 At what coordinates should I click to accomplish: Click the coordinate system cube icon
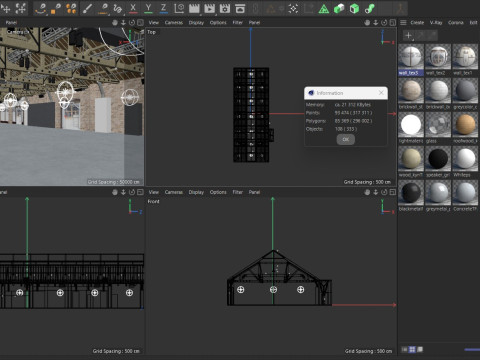coord(179,8)
